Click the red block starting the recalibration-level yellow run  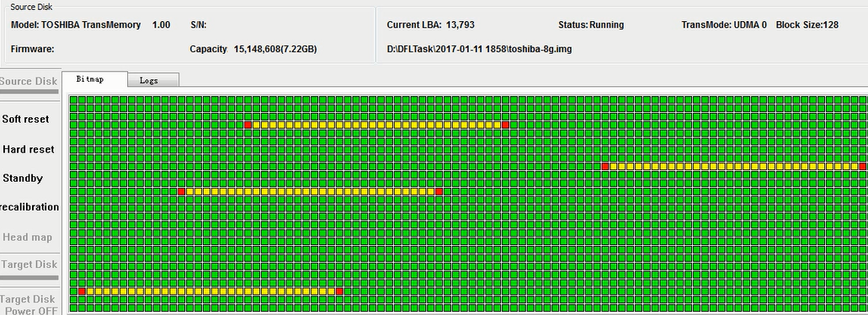coord(182,191)
